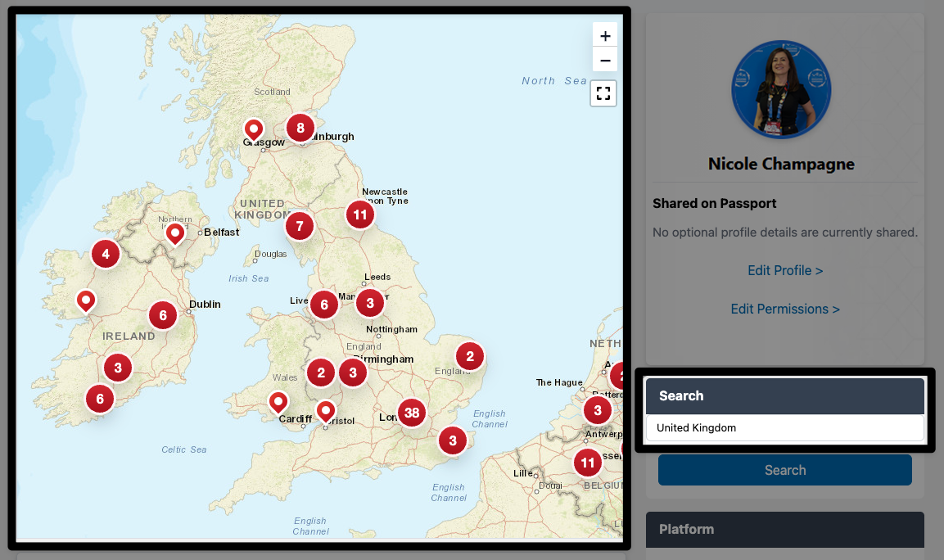Click Nicole Champagne's profile photo
Screen dimensions: 944x560
(x=781, y=89)
